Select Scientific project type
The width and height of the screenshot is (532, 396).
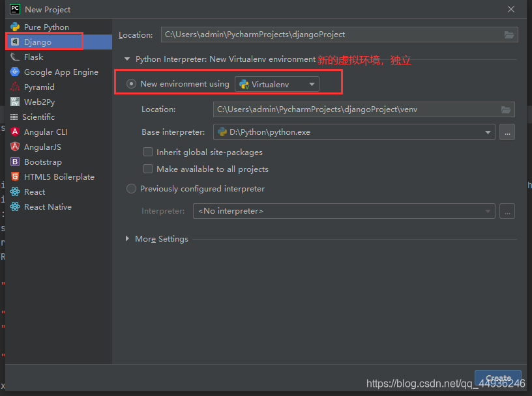(59, 117)
